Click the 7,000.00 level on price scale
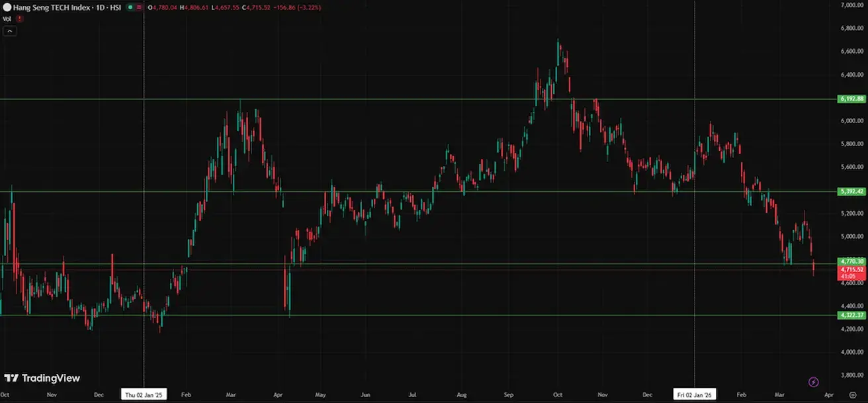Viewport: 868px width, 403px height. pos(852,5)
